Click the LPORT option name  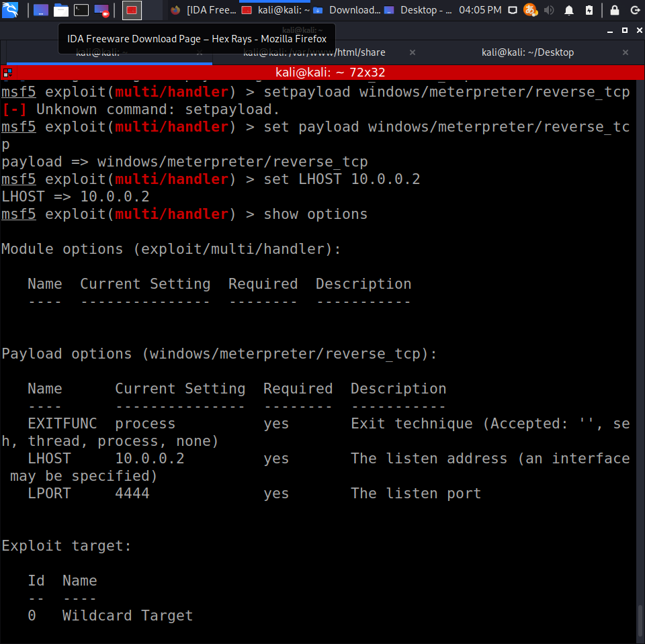[49, 494]
